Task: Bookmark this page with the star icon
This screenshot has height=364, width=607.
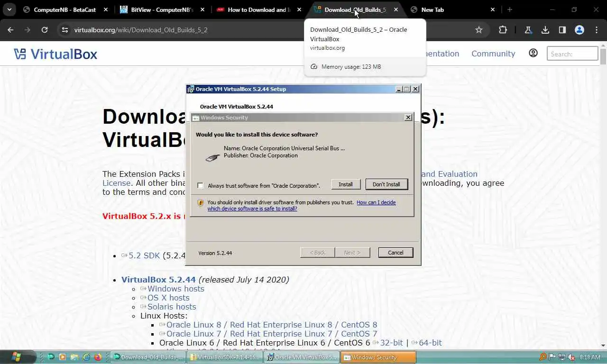Action: [479, 30]
